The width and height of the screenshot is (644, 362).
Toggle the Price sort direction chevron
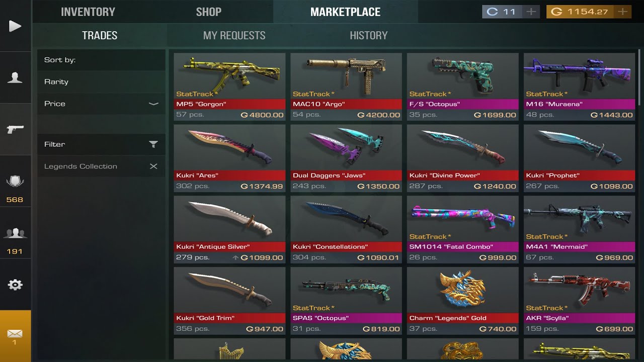coord(153,104)
